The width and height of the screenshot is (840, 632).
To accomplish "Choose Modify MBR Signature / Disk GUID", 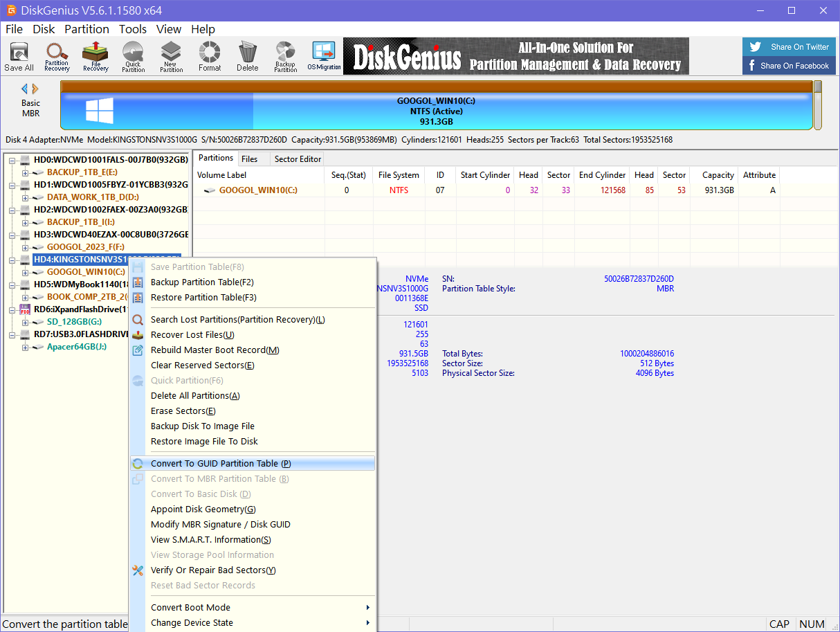I will click(x=253, y=525).
